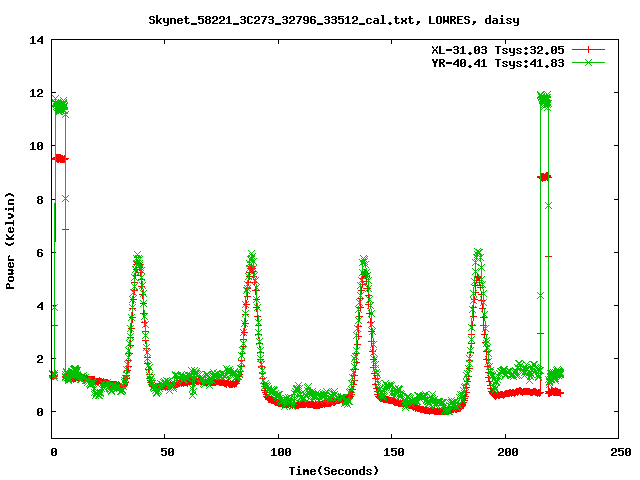Click the y-axis value 2
Viewport: 640px width, 480px height.
(40, 359)
